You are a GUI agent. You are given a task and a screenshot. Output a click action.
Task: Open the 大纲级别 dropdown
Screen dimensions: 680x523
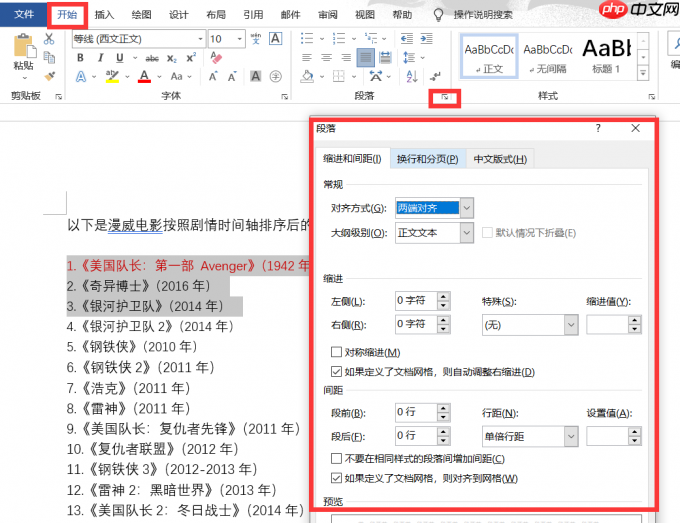point(467,232)
